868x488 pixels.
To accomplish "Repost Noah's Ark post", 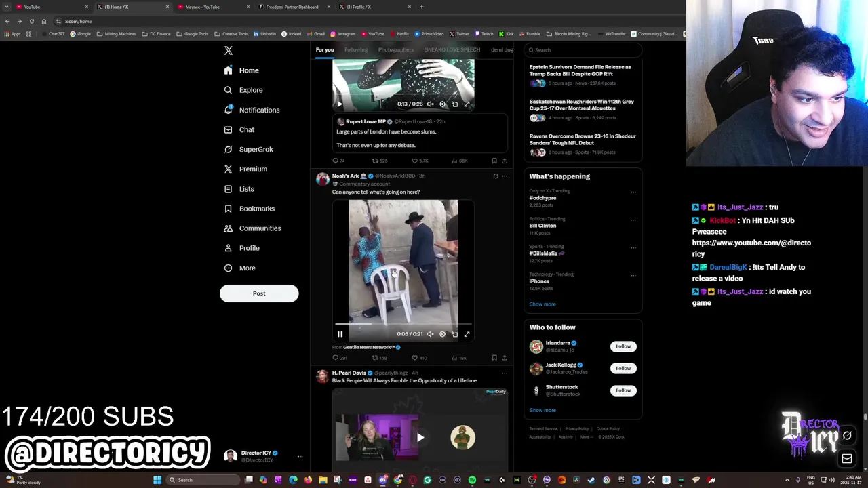I will tap(379, 358).
